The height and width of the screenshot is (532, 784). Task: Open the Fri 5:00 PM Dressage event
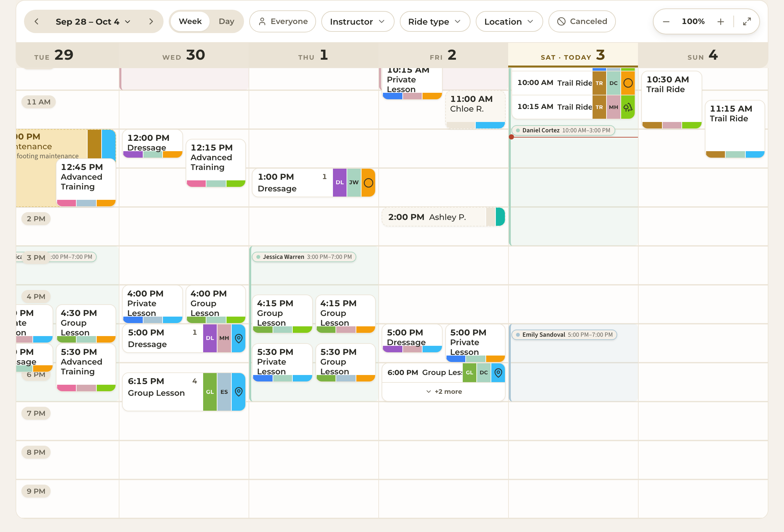tap(412, 338)
